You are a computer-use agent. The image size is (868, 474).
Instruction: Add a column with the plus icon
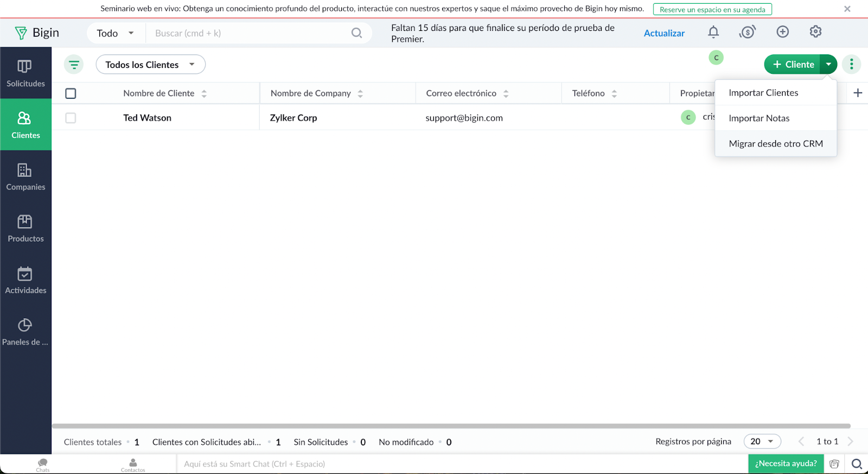click(x=858, y=93)
